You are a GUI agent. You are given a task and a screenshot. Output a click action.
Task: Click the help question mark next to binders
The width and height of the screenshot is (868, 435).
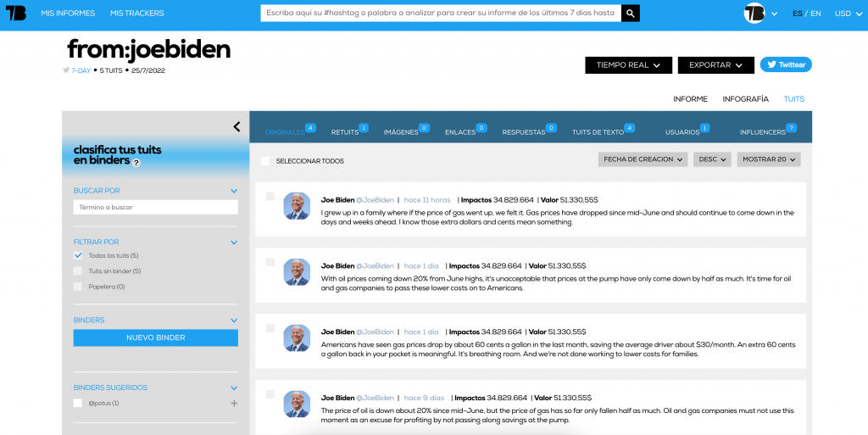[x=136, y=163]
